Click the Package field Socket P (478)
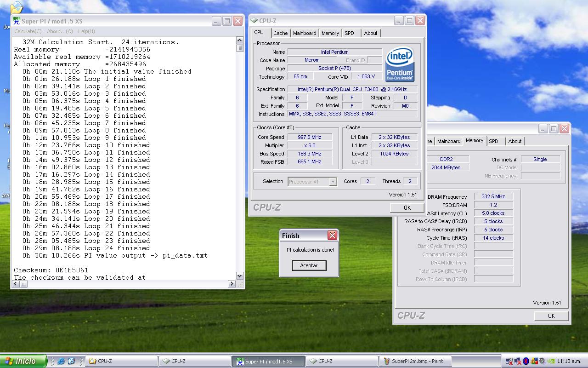 coord(335,68)
